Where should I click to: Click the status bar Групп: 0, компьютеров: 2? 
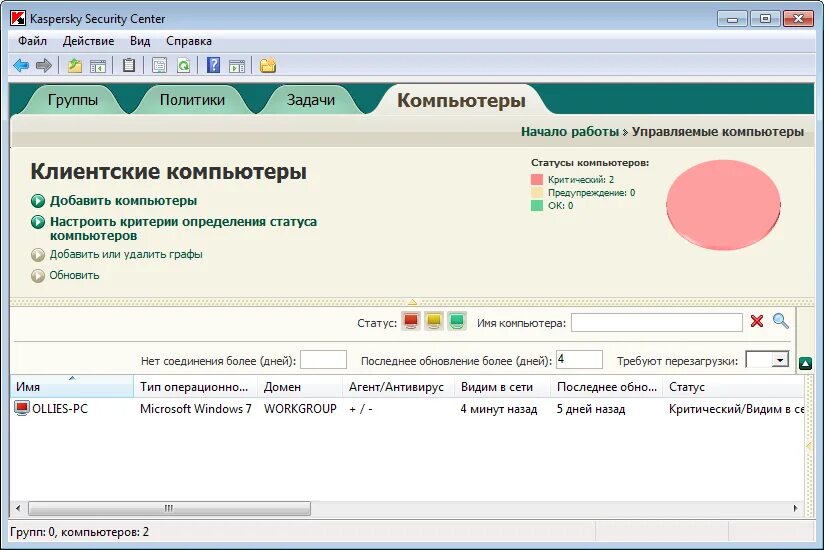79,532
